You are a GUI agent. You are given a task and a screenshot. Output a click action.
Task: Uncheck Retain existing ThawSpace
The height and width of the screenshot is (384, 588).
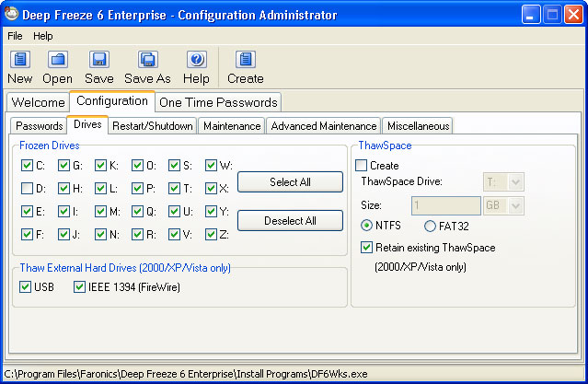(366, 248)
